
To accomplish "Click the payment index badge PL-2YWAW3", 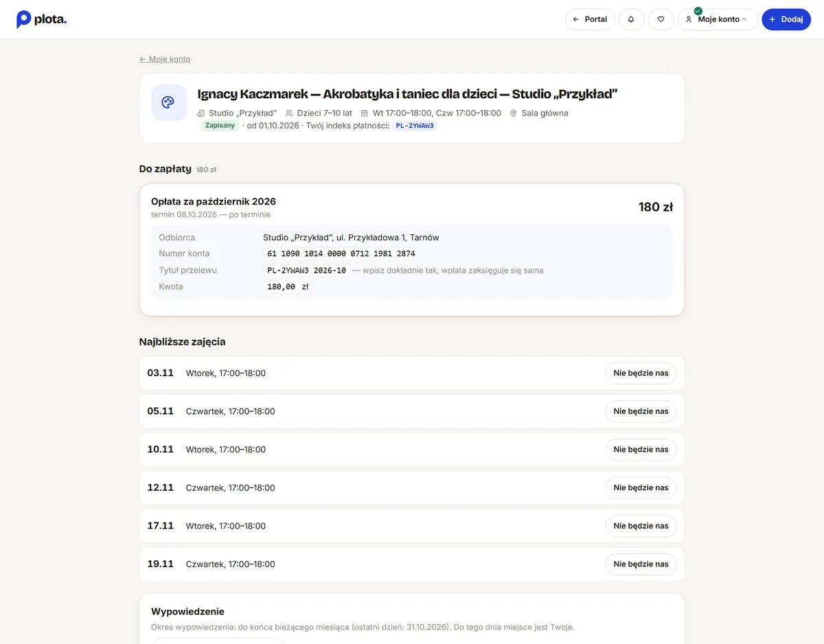I will 415,126.
